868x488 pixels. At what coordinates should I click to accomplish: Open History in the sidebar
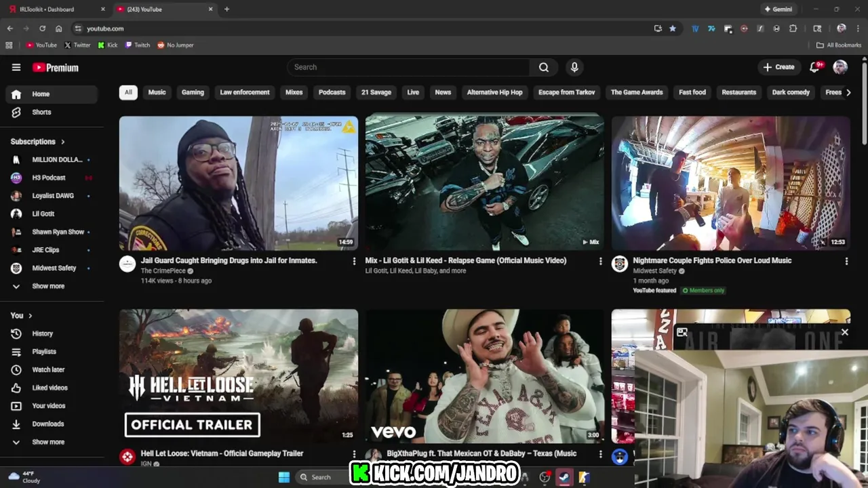(x=52, y=333)
